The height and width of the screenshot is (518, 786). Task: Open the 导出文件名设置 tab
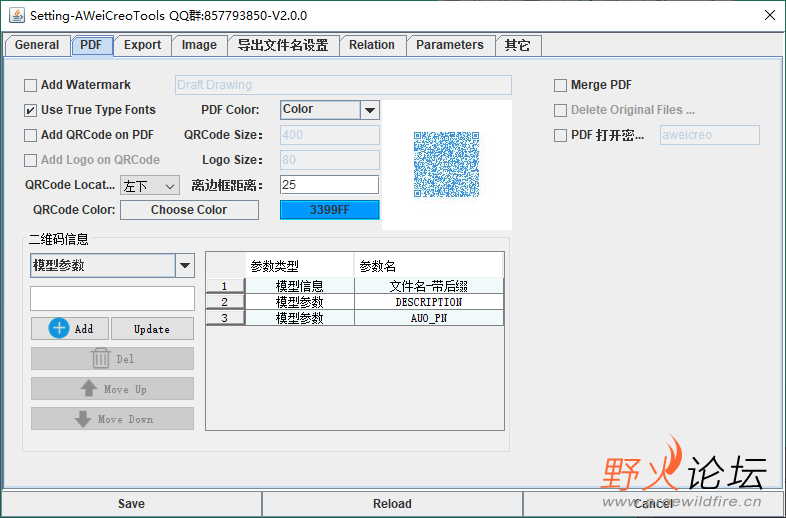(283, 45)
